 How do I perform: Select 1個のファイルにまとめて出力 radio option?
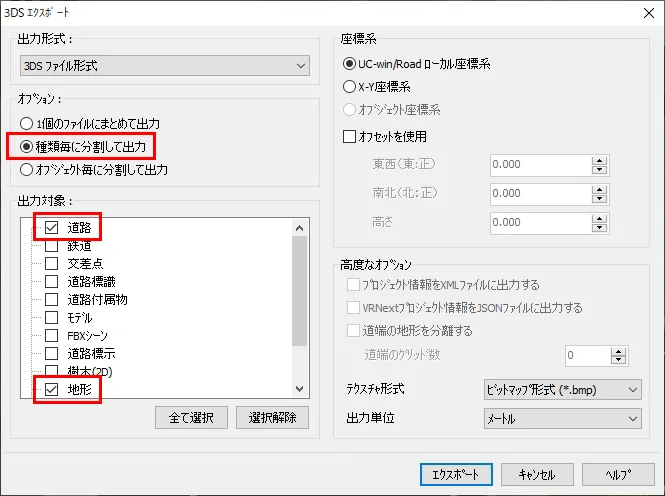coord(27,124)
